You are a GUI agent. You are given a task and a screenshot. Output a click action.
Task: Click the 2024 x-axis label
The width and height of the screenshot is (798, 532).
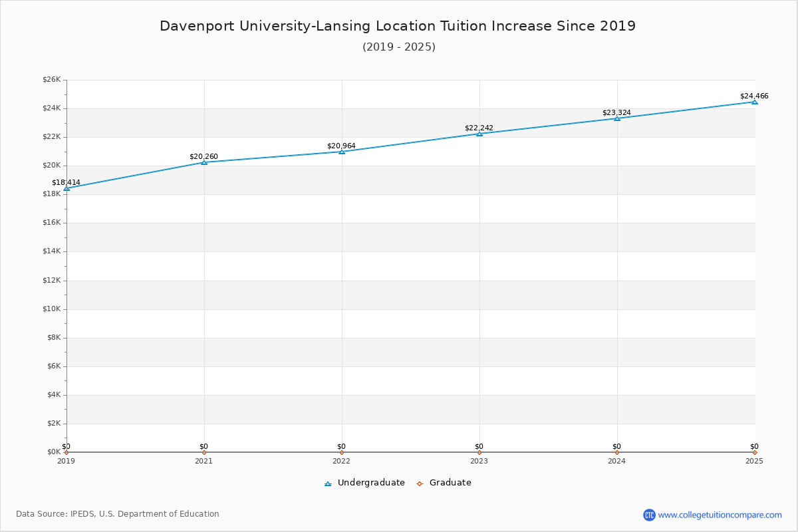tap(616, 461)
